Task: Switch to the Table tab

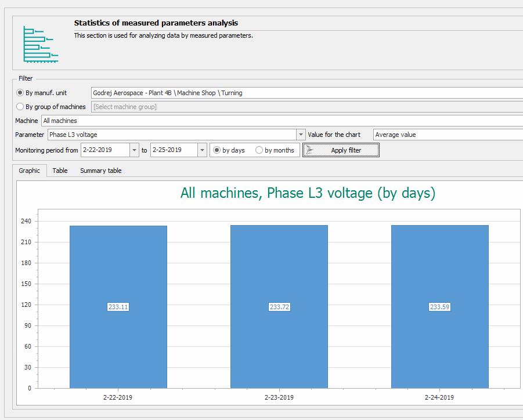Action: 60,171
